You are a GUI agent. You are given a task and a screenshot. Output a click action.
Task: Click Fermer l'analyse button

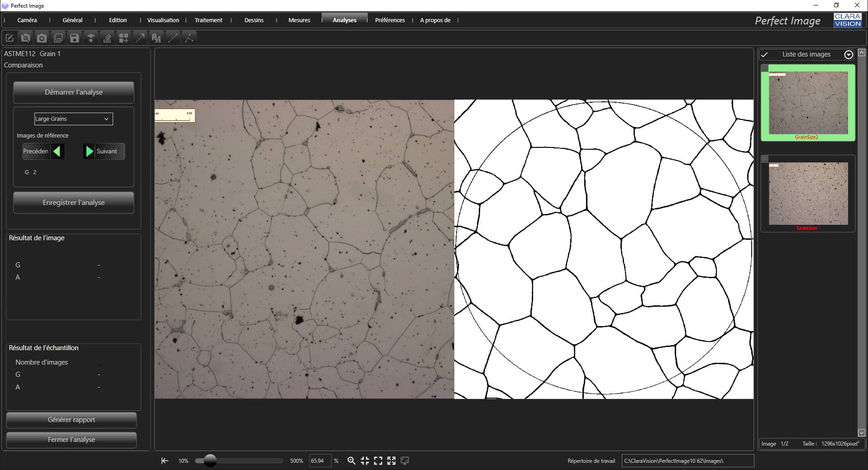pyautogui.click(x=71, y=439)
